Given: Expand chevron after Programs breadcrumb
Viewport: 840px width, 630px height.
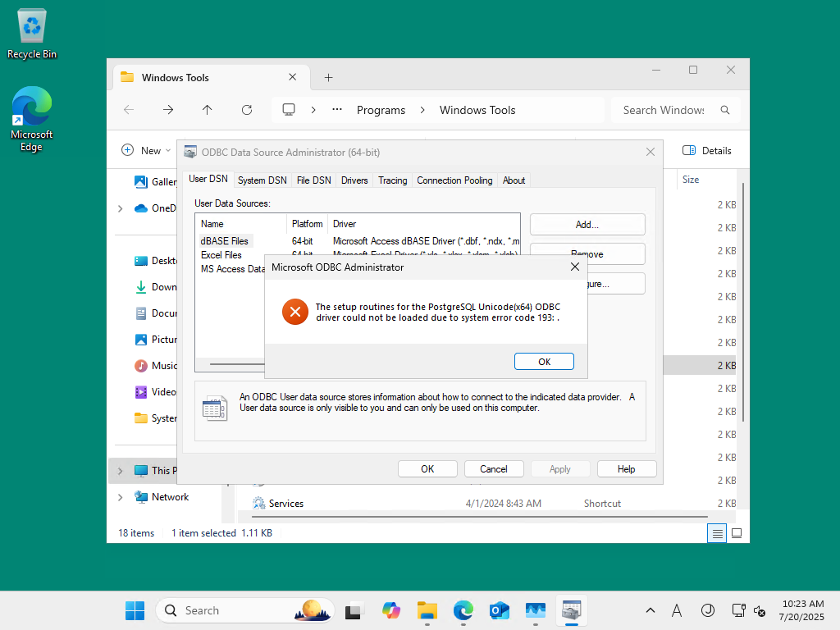Looking at the screenshot, I should pyautogui.click(x=422, y=110).
